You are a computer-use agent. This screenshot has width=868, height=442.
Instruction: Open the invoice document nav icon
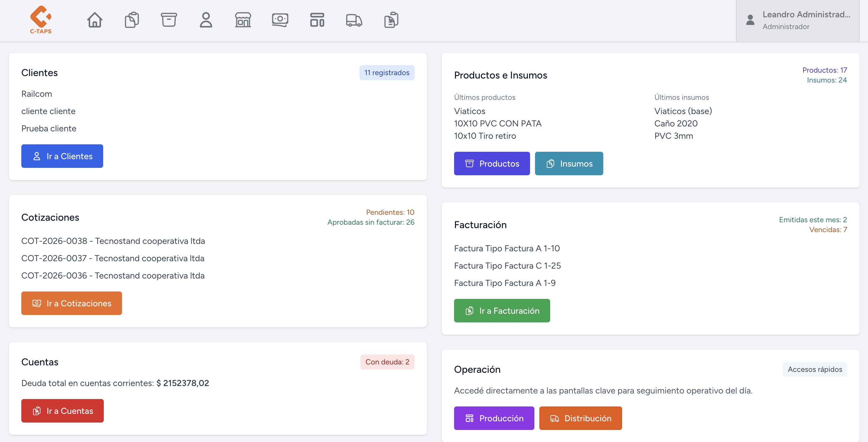coord(391,20)
